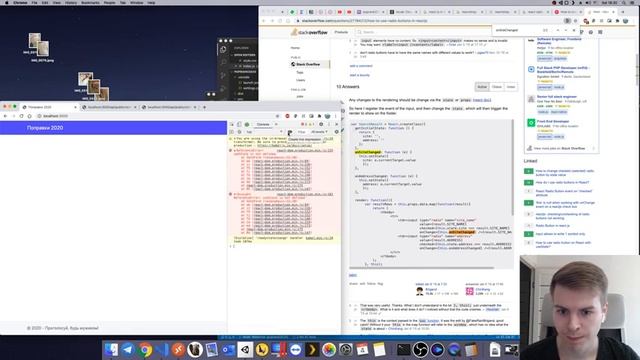Open Finder from the Dock
Viewport: 640px width, 360px height.
coord(111,350)
